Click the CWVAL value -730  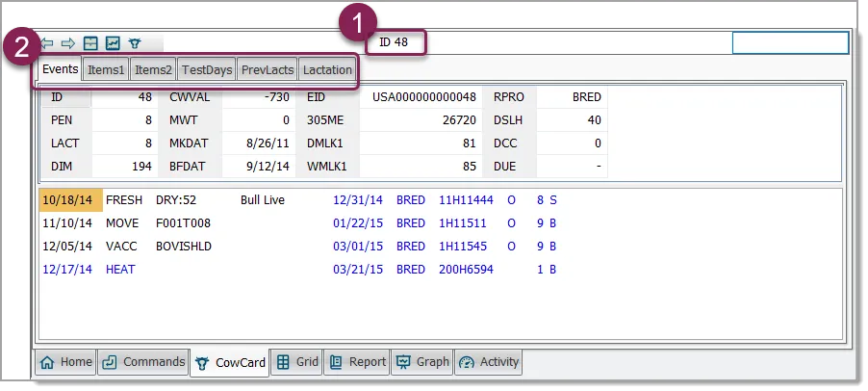[x=275, y=97]
